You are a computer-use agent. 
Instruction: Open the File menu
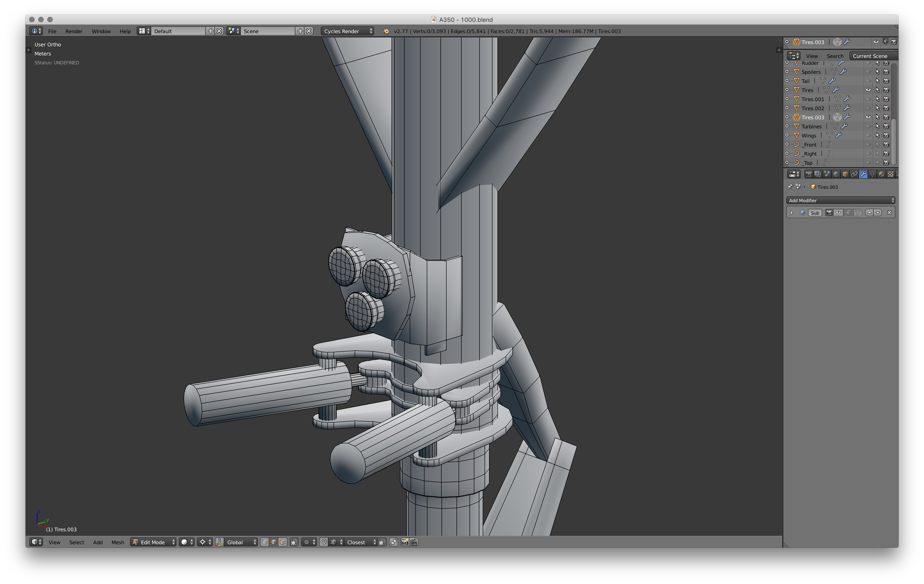click(x=52, y=31)
